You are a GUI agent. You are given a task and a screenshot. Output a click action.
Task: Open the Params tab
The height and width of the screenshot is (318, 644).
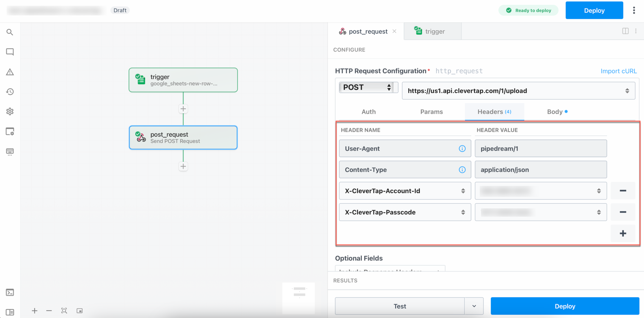point(431,112)
